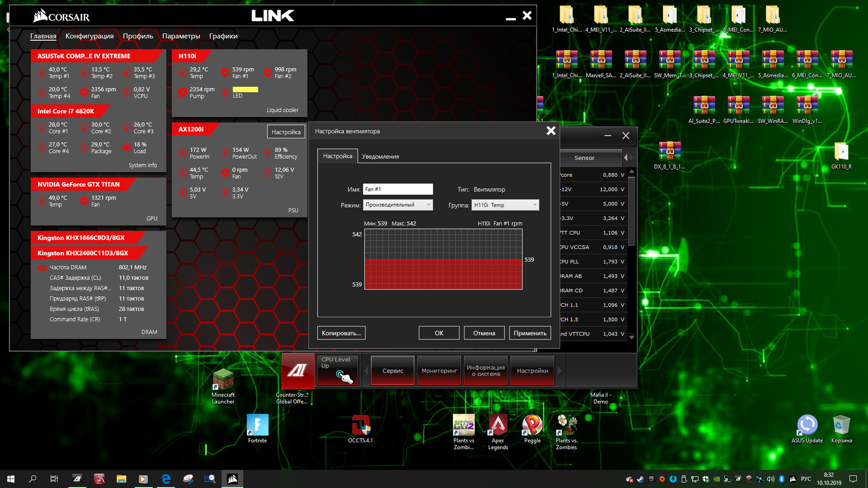Screen dimensions: 868x488
Task: Click the arrow left of AI Suite Сервис button
Action: coord(366,371)
